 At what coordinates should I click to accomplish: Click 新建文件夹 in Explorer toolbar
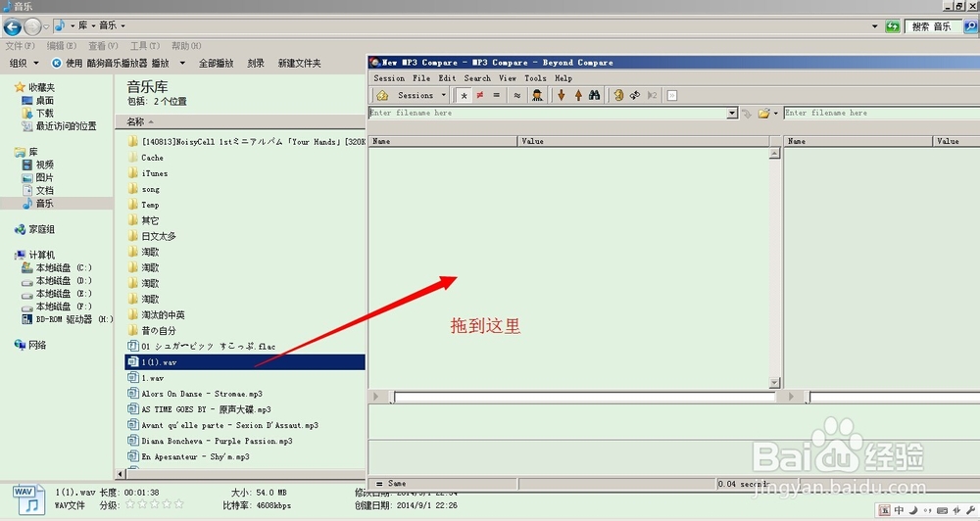click(299, 63)
